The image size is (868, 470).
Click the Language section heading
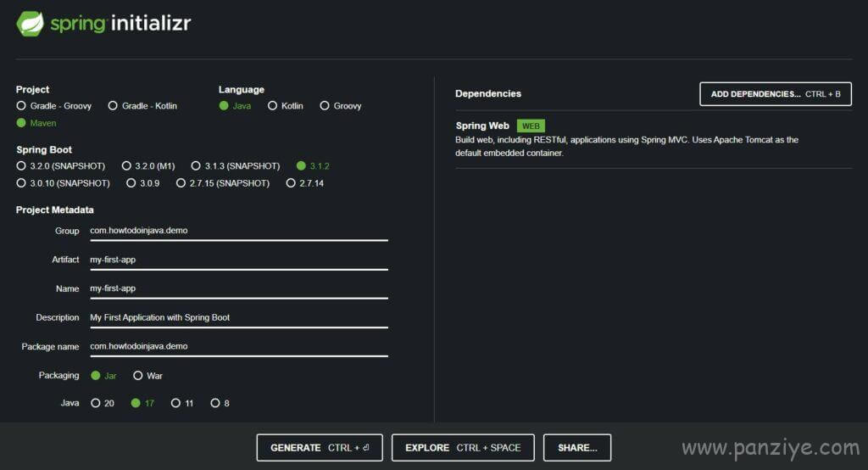(242, 89)
